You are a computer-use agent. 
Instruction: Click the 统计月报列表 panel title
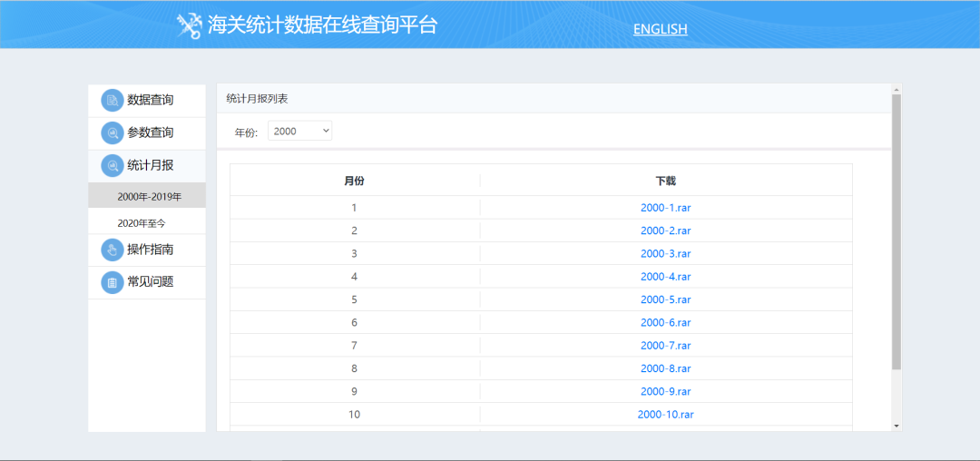257,99
